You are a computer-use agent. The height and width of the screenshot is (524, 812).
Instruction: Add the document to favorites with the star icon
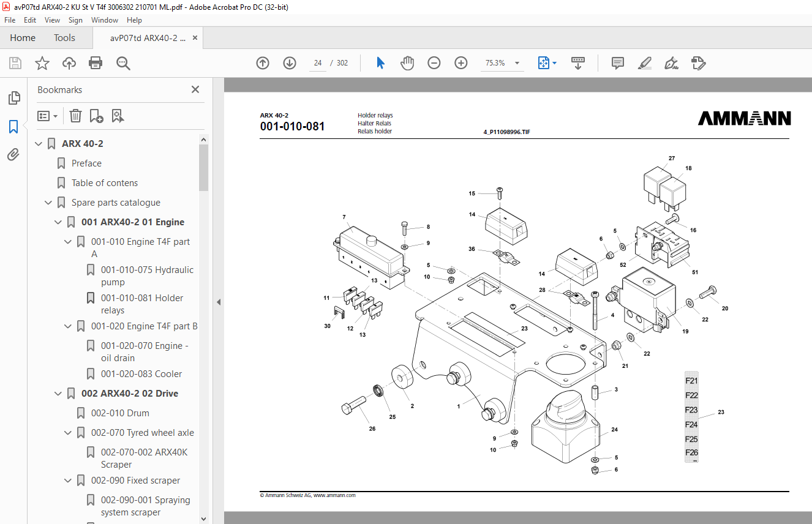[42, 63]
